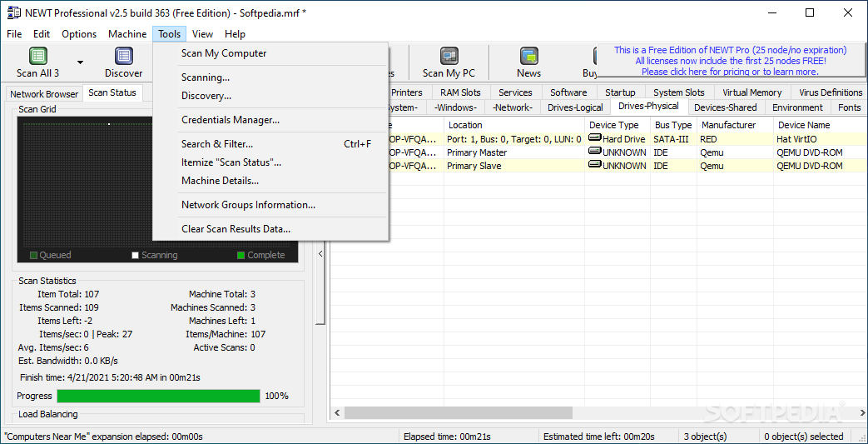Select the Discovery... menu entry
This screenshot has height=444, width=868.
[270, 96]
